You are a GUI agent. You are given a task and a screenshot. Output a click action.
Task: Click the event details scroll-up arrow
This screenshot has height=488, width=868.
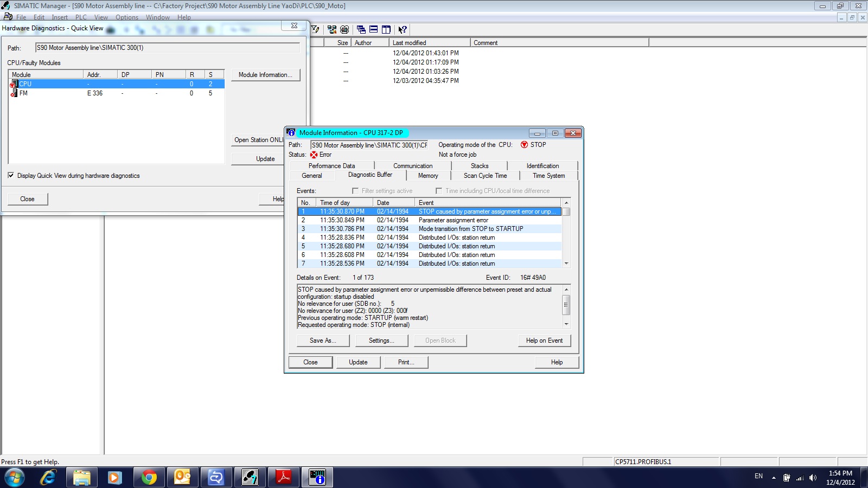tap(566, 290)
